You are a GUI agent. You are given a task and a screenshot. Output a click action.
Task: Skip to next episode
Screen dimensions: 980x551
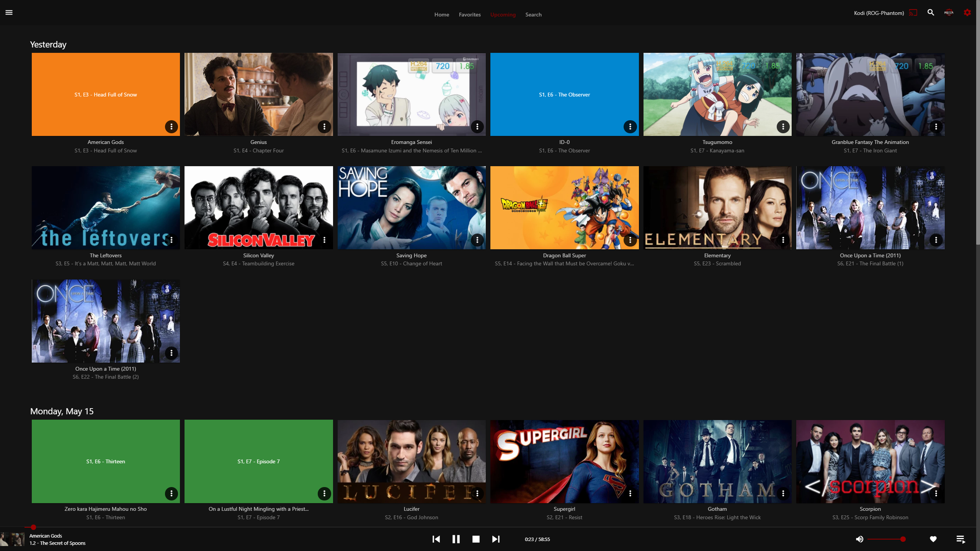(496, 539)
